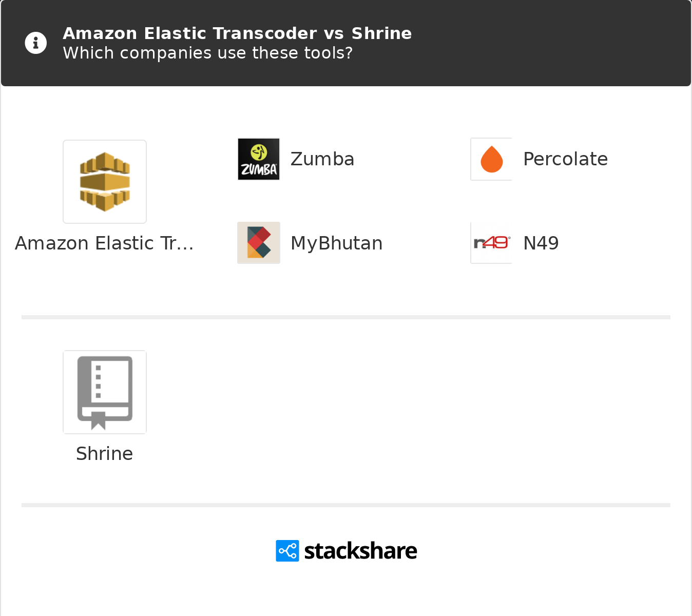The width and height of the screenshot is (692, 616).
Task: Click the truncated Amazon Elastic Tr... label
Action: click(104, 243)
